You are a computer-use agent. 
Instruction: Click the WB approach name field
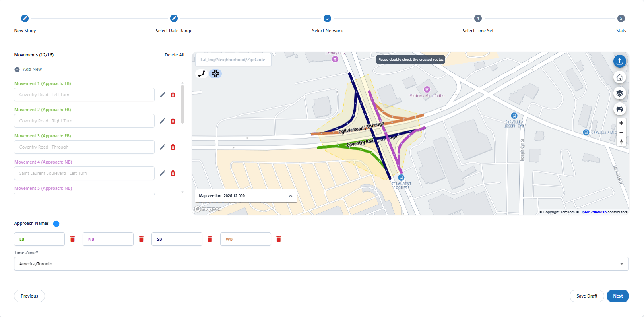coord(246,239)
